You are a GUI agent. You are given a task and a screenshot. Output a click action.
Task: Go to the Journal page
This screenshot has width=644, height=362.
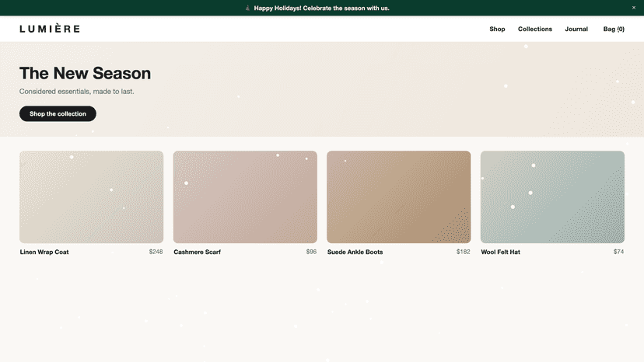[576, 30]
